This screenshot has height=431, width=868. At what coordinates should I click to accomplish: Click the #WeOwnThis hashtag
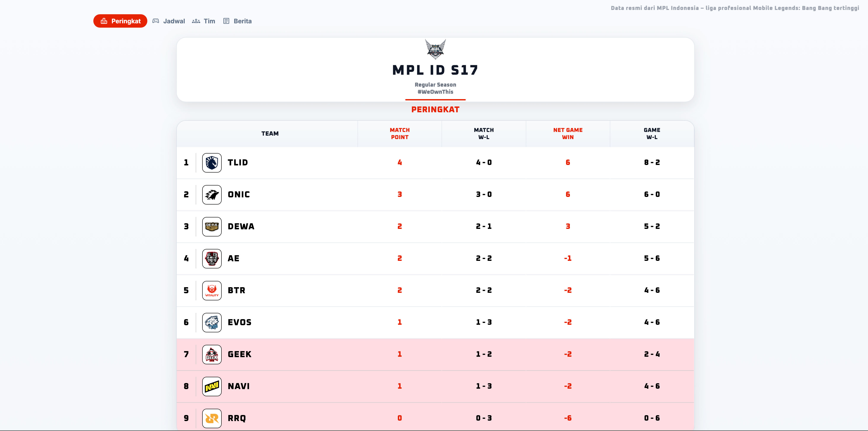(435, 92)
